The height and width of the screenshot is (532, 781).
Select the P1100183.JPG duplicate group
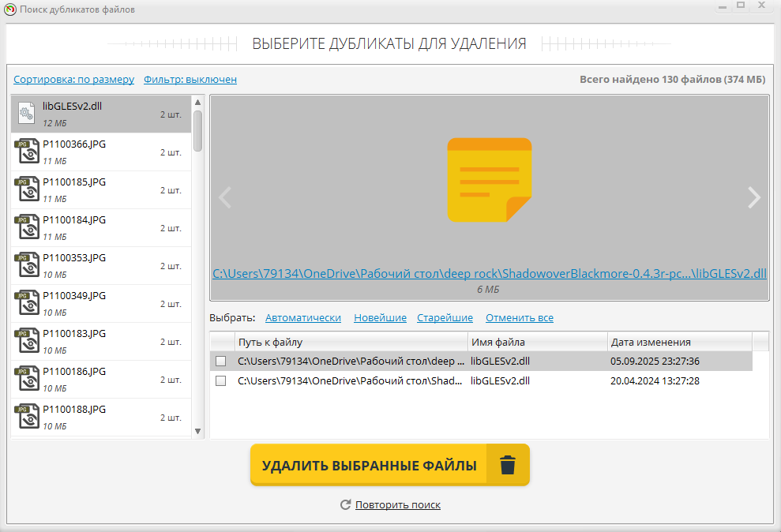click(x=101, y=341)
